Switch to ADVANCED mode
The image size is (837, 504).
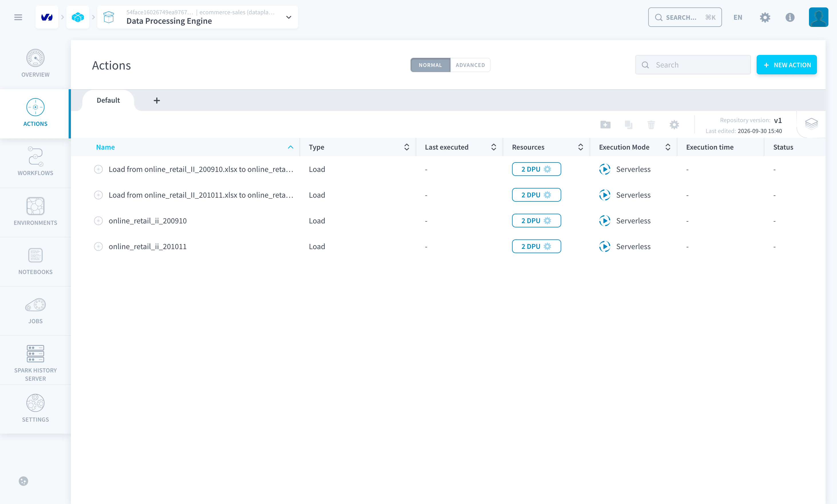(x=470, y=65)
